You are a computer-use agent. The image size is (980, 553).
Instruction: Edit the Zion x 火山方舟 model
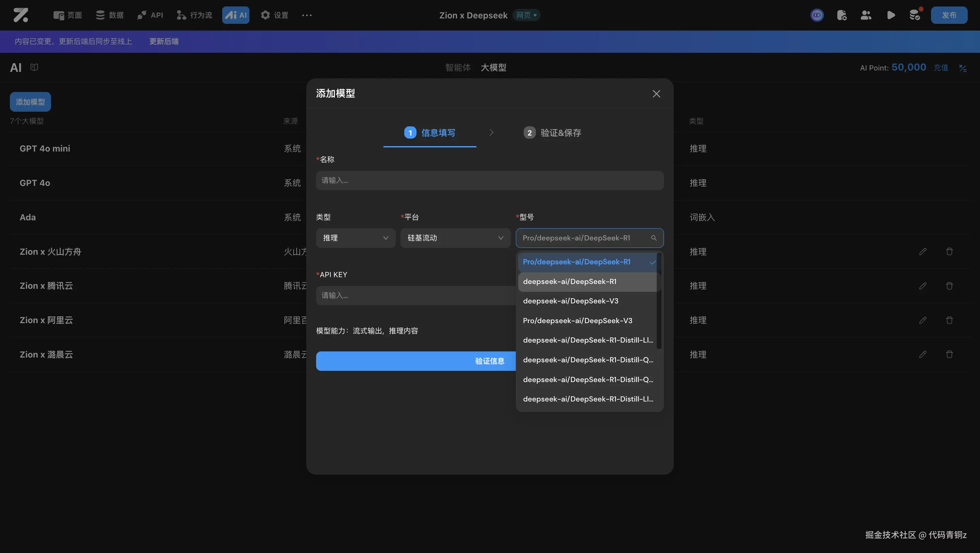922,252
